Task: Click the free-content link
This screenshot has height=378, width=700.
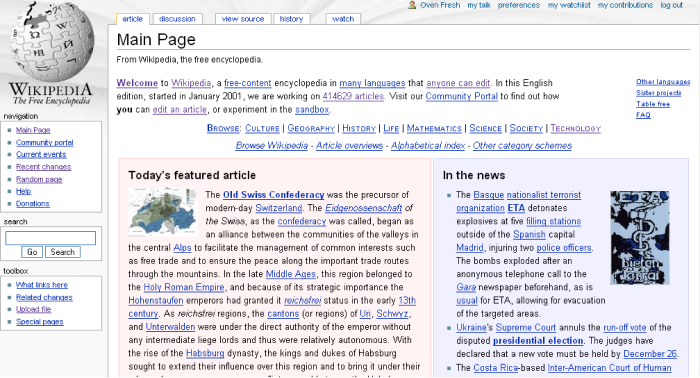Action: [247, 83]
